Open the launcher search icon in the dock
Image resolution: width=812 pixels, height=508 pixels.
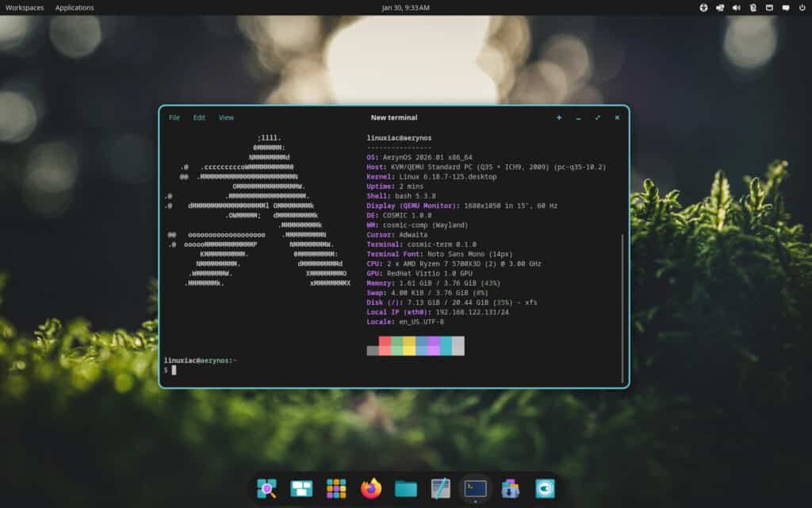click(x=266, y=488)
